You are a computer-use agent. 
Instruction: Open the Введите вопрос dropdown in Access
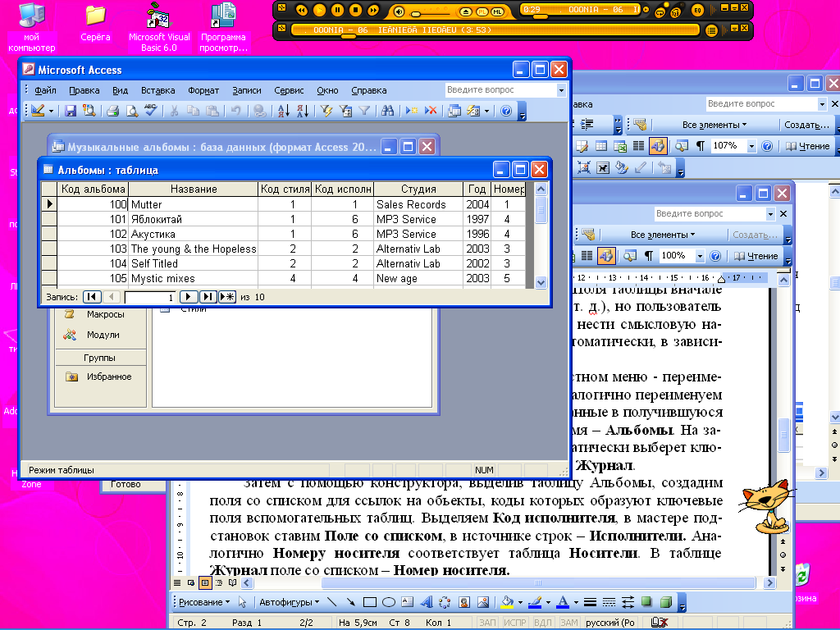pyautogui.click(x=561, y=90)
